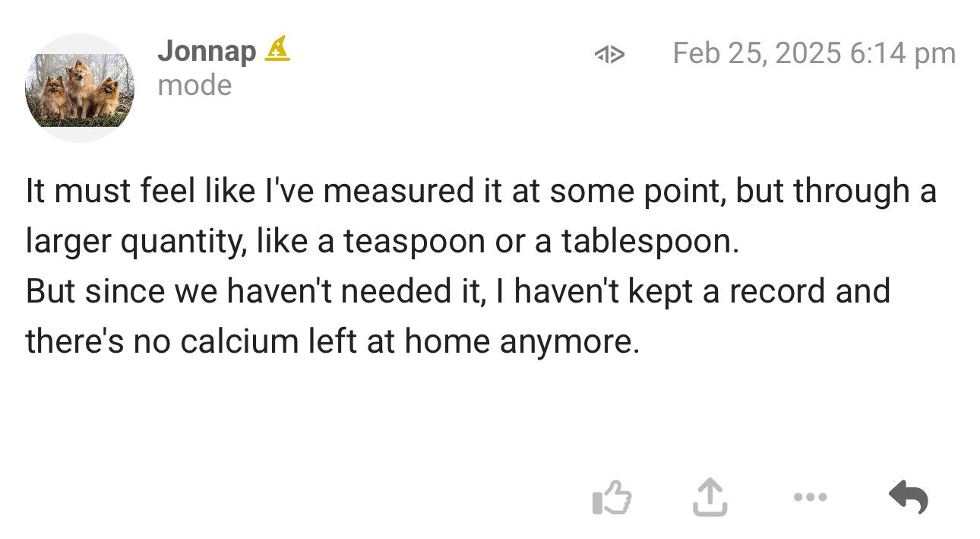This screenshot has height=539, width=980.
Task: Click the yellow wizard hat badge
Action: click(x=277, y=50)
